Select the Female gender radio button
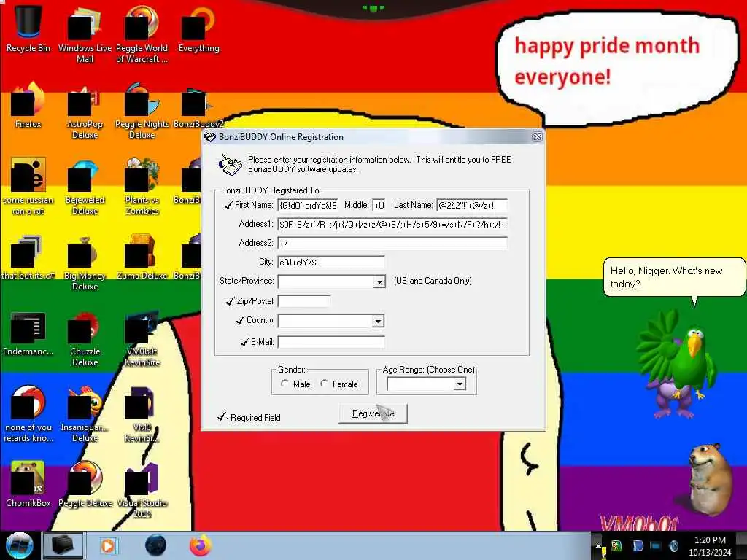Viewport: 747px width, 560px height. click(x=324, y=384)
